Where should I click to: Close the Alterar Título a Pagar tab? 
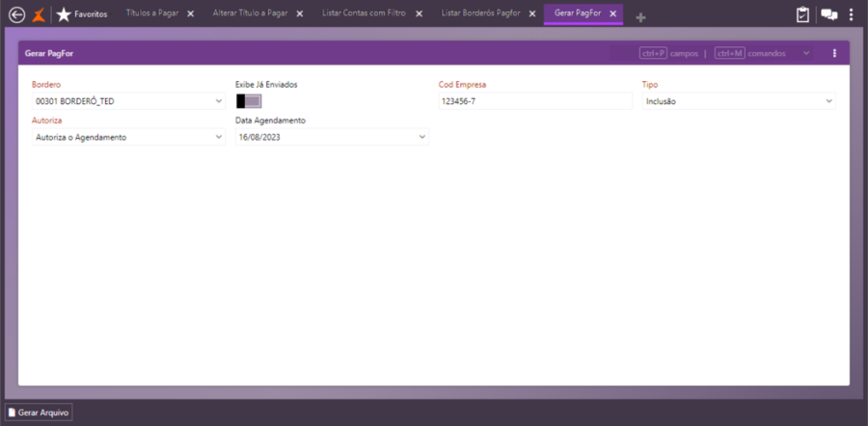pyautogui.click(x=300, y=13)
